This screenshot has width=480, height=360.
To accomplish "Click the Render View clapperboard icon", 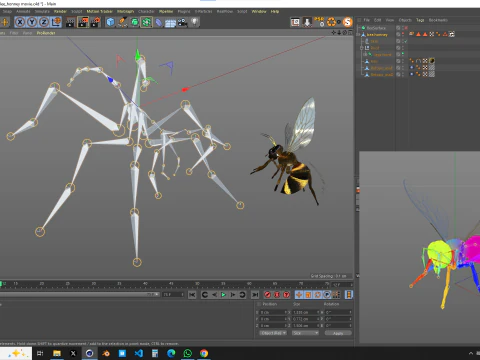I will pyautogui.click(x=71, y=22).
